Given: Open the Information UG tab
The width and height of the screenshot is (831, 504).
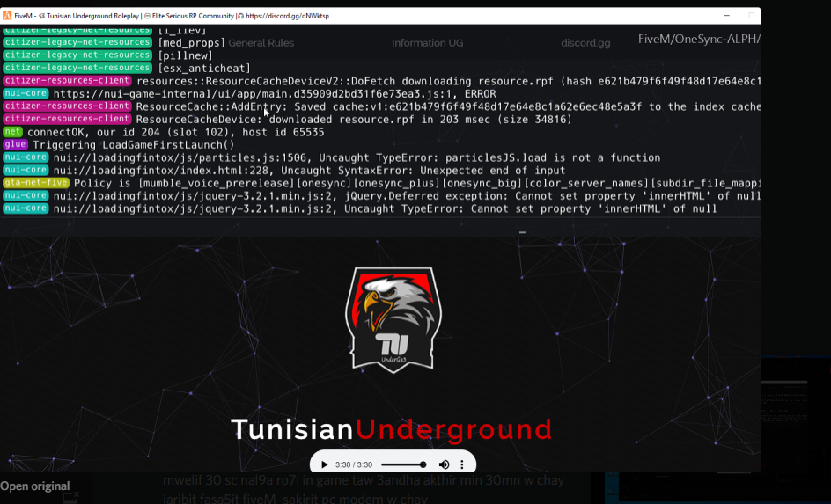Looking at the screenshot, I should pyautogui.click(x=428, y=43).
